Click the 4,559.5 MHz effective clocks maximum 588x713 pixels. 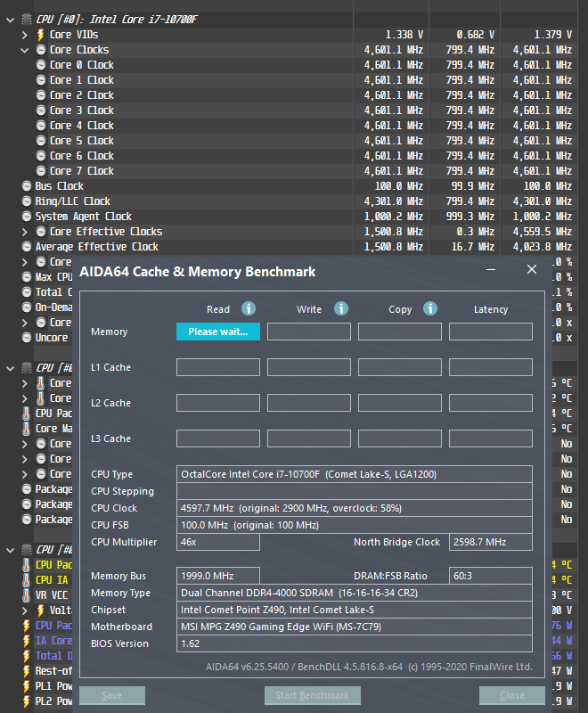click(543, 232)
